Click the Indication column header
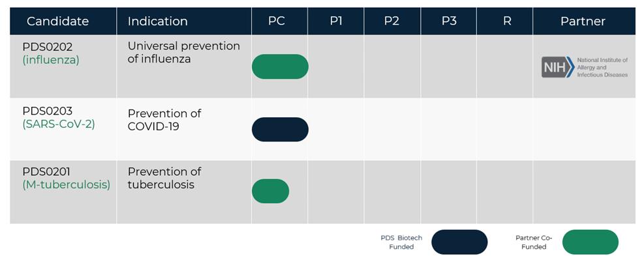Image resolution: width=644 pixels, height=256 pixels. click(158, 21)
